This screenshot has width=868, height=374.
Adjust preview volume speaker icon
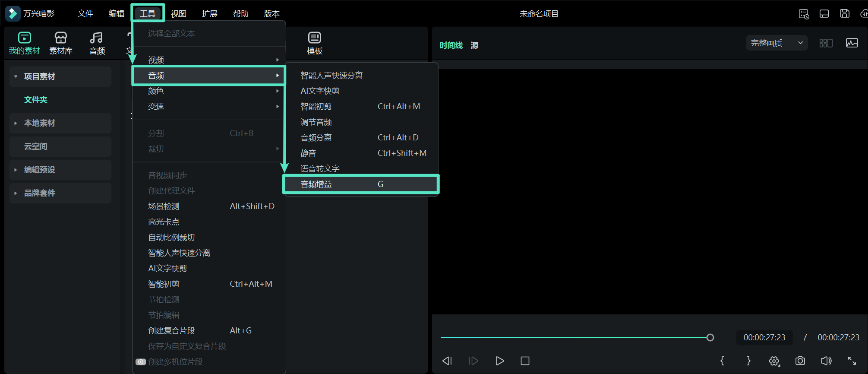click(826, 361)
